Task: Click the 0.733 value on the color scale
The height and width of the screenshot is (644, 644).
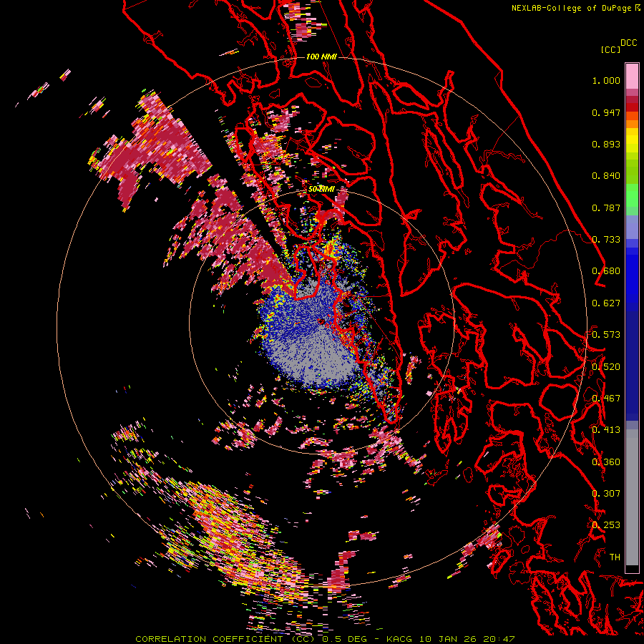Action: (x=606, y=240)
